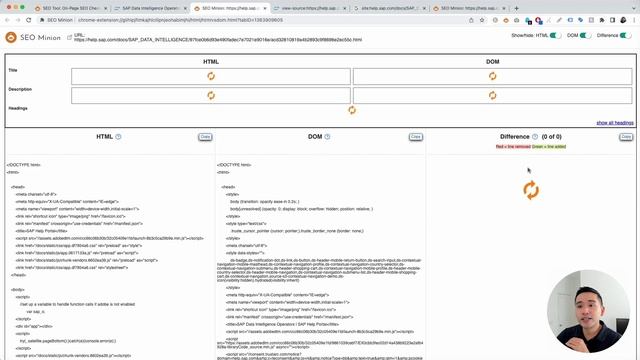Copy the Difference output
The height and width of the screenshot is (360, 640).
point(626,137)
